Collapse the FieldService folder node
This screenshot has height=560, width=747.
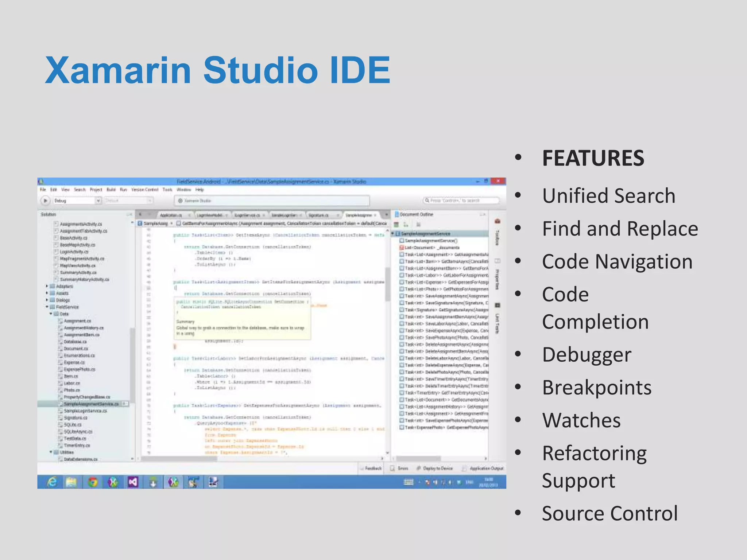pyautogui.click(x=47, y=307)
